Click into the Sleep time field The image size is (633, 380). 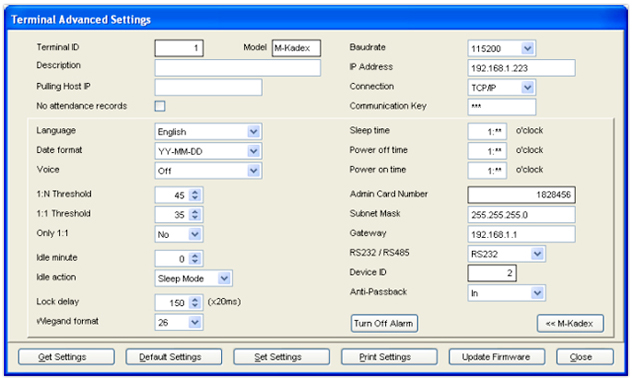point(487,132)
